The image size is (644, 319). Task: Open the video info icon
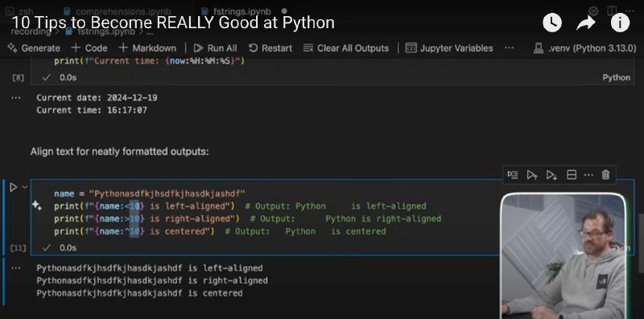(620, 23)
